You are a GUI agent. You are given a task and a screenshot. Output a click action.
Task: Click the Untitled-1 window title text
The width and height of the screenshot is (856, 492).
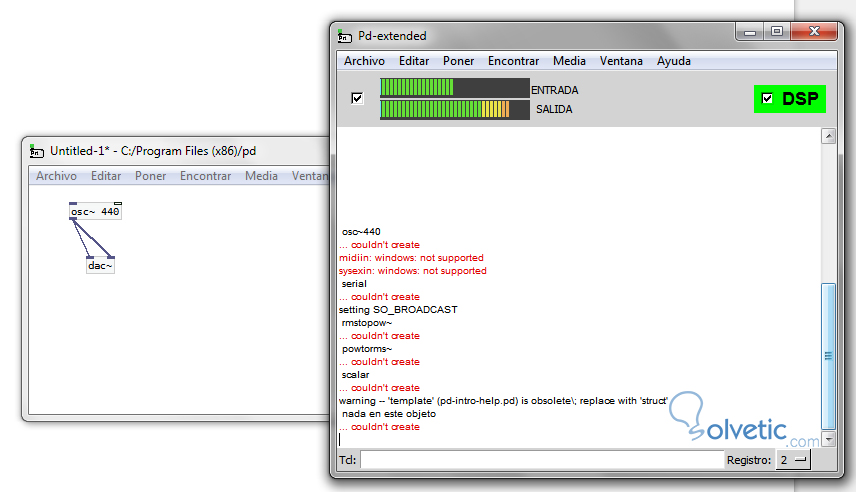tap(153, 151)
